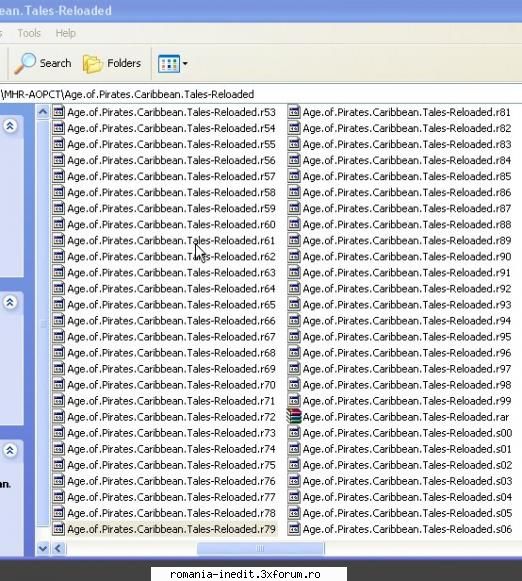
Task: Select file name Age.of.Pirates.Caribbean.Tales-Reloaded.r61
Action: (172, 240)
